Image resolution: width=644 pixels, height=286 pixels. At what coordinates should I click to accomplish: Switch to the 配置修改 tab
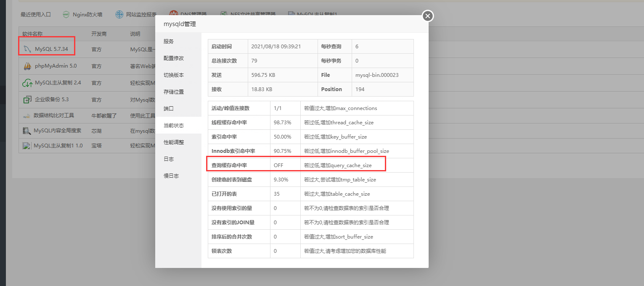click(174, 58)
